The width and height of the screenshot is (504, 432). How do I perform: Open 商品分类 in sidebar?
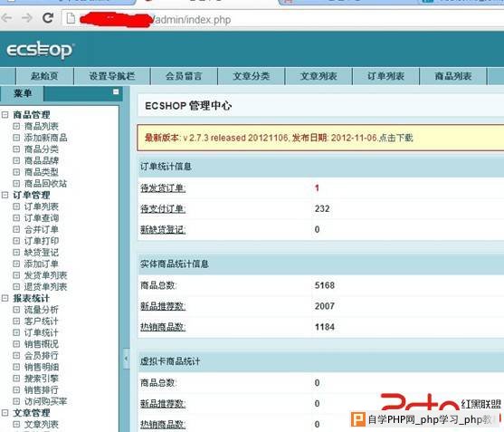41,149
